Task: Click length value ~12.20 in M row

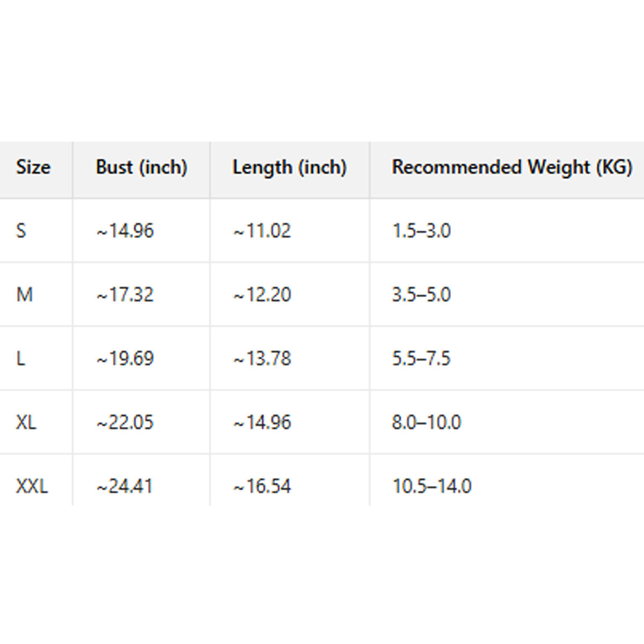Action: pos(262,295)
